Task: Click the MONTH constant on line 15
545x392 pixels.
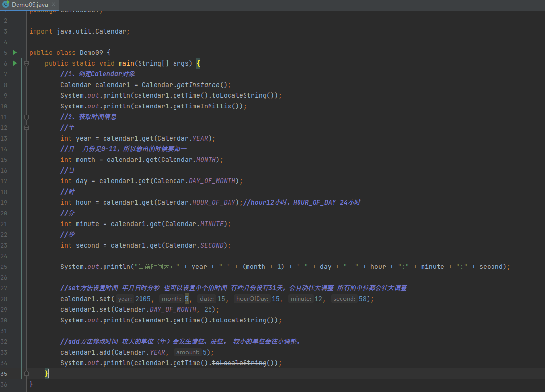Action: [x=206, y=160]
